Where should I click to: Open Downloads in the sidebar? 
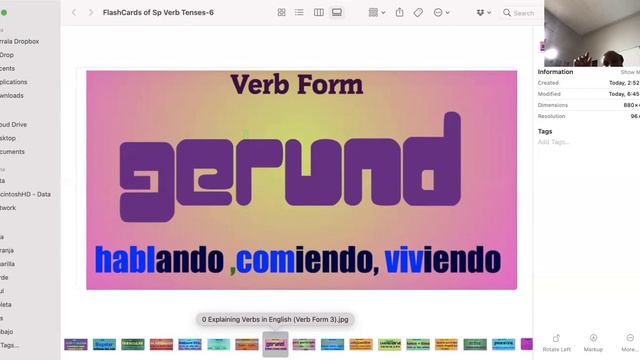click(x=12, y=95)
